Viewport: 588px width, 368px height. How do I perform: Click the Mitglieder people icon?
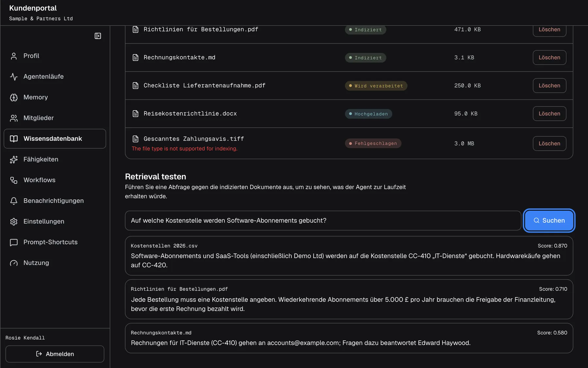(x=14, y=118)
